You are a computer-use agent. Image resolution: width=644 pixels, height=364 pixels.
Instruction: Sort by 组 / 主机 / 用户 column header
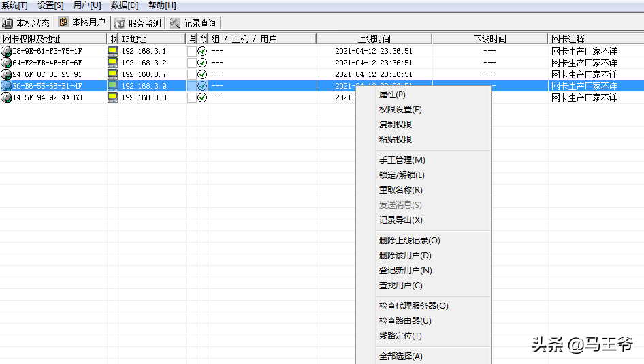click(x=262, y=39)
